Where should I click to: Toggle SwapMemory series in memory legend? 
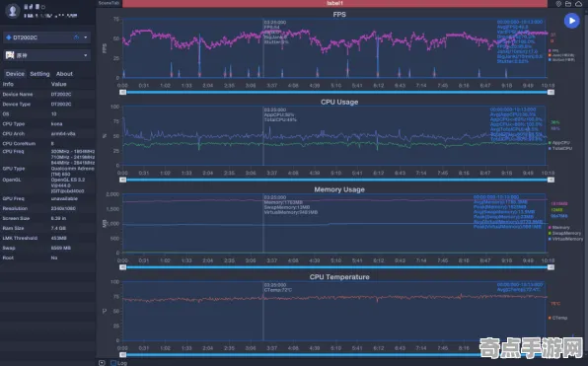564,233
